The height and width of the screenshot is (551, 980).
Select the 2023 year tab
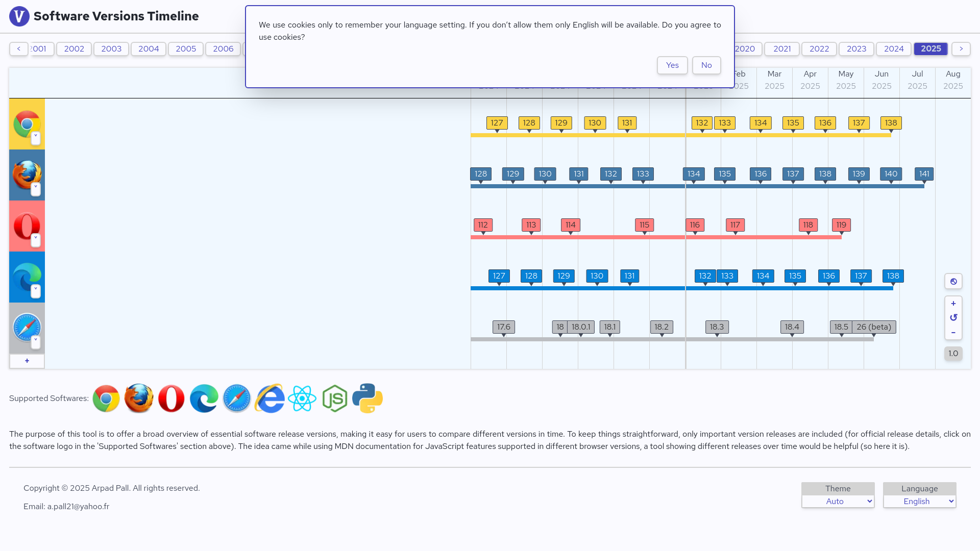(856, 49)
